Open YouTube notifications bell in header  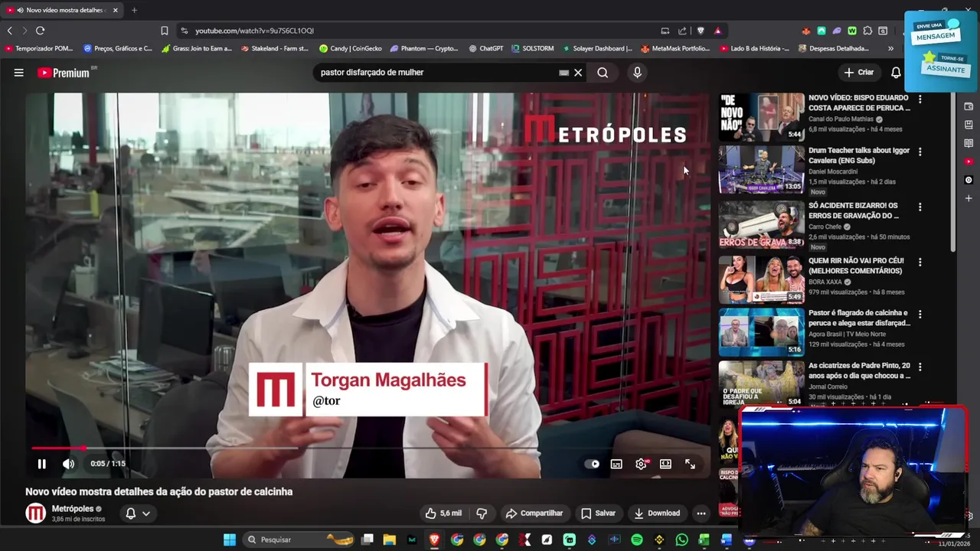(896, 73)
